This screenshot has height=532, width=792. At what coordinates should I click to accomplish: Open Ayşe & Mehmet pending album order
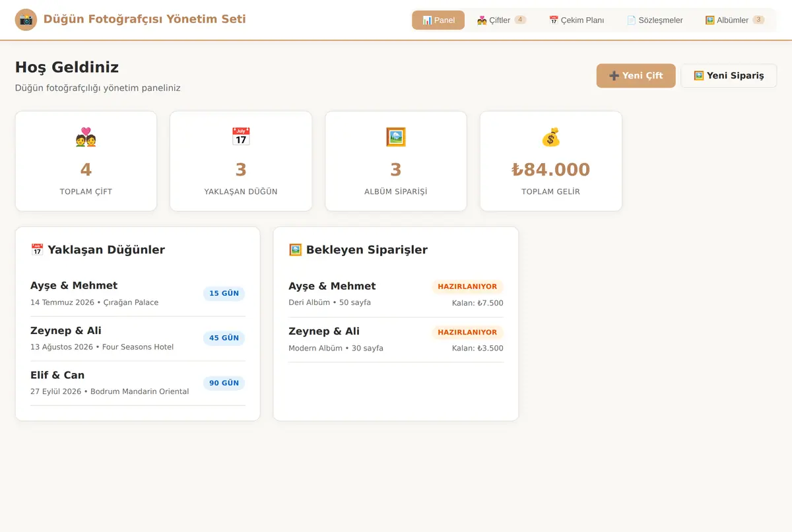[x=396, y=294]
